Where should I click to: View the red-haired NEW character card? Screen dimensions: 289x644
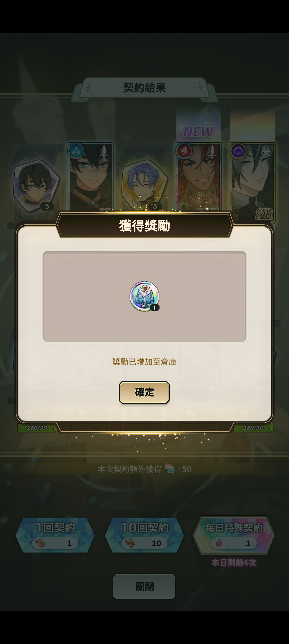tap(199, 178)
